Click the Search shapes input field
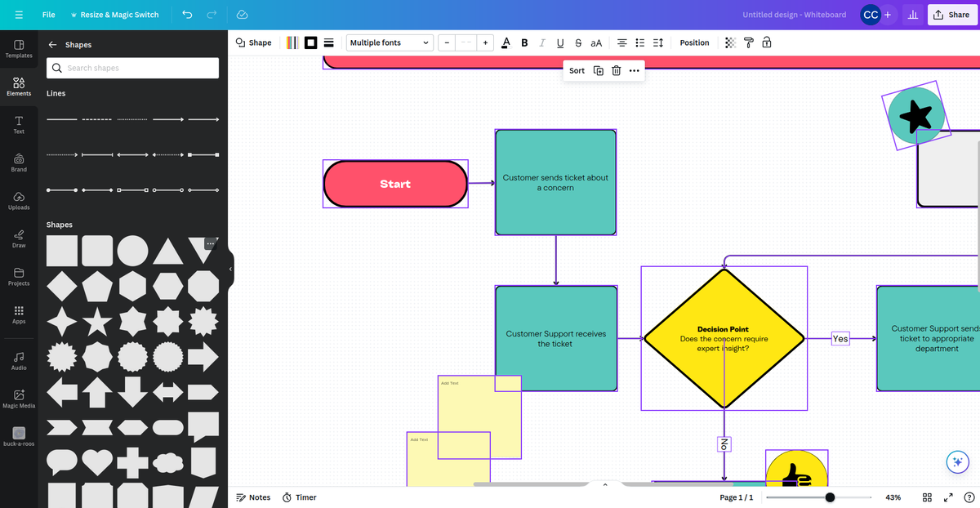The width and height of the screenshot is (980, 508). 132,68
